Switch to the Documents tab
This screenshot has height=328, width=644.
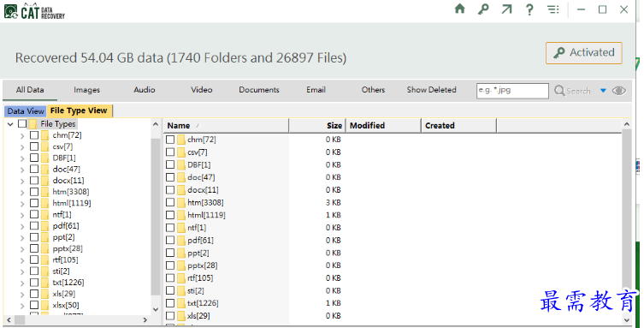tap(259, 90)
